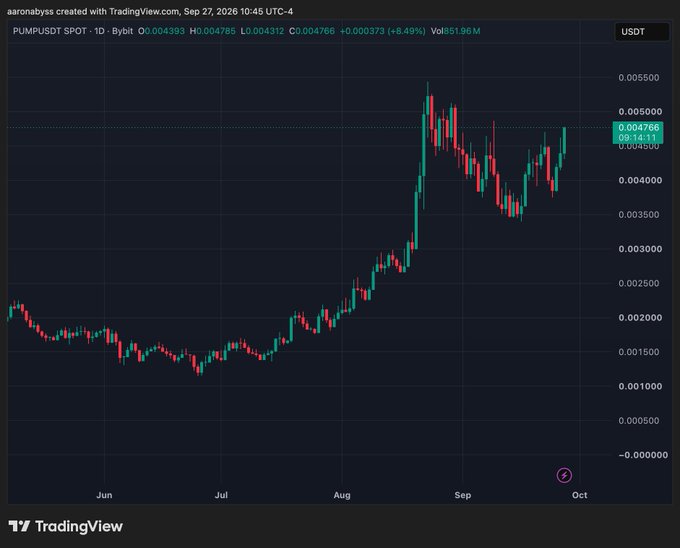Viewport: 680px width, 548px height.
Task: Click the aaronabyss created with TradingView.com caption
Action: pos(93,12)
